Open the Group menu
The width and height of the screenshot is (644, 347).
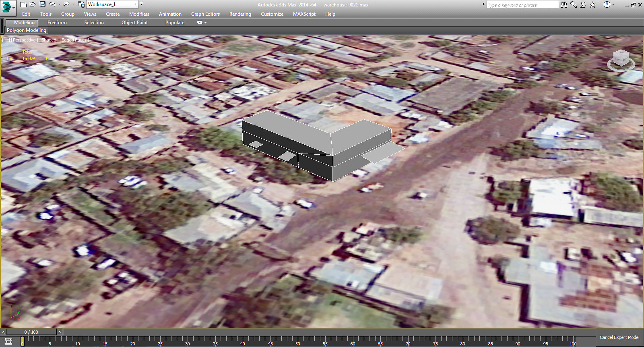[68, 14]
